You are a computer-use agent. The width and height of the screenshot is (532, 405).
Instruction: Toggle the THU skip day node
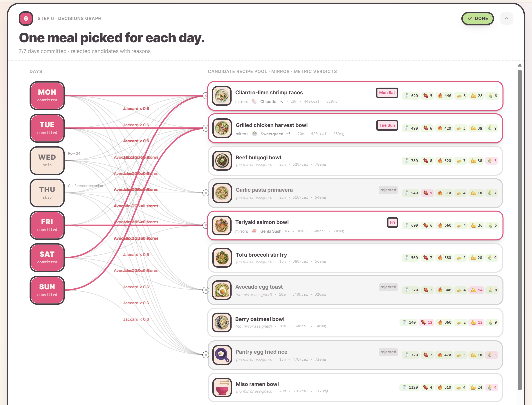(47, 193)
